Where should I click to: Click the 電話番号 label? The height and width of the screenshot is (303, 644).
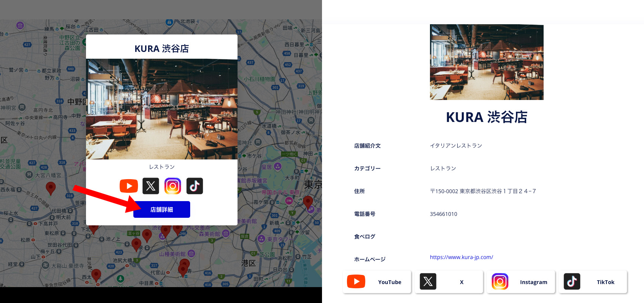tap(365, 214)
